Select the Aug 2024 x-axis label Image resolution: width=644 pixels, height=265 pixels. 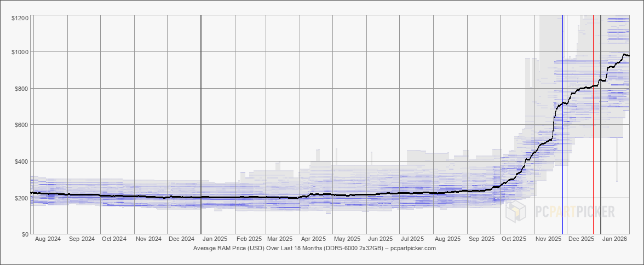[48, 239]
